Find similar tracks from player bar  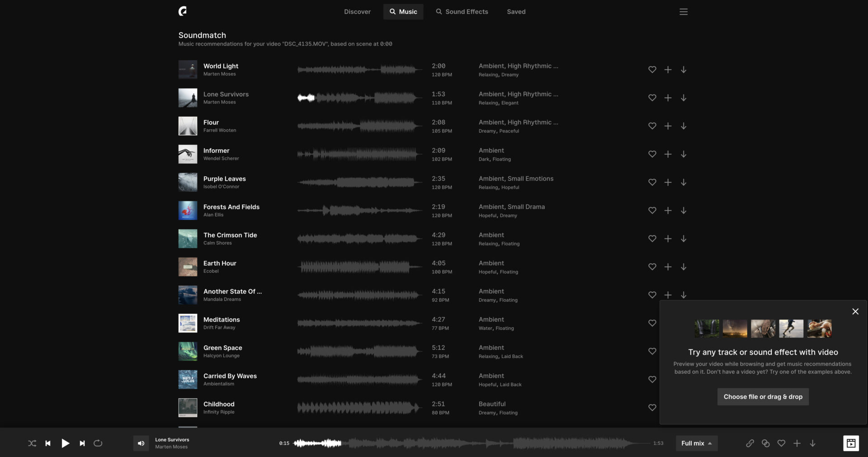pyautogui.click(x=766, y=443)
